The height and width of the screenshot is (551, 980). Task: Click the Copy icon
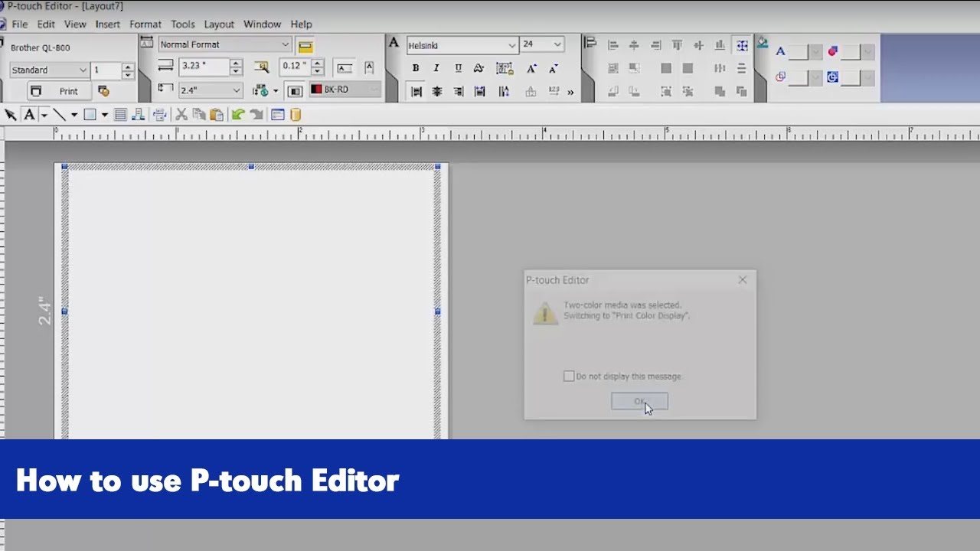point(199,115)
